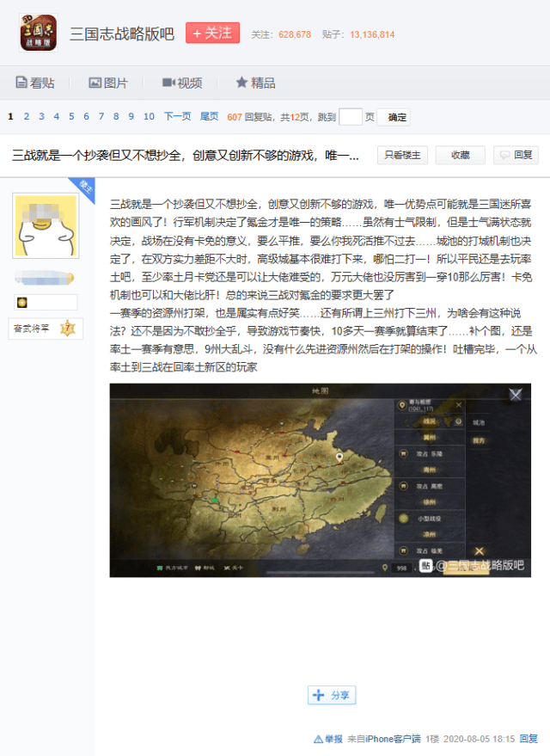Go to page 2
This screenshot has width=550, height=756.
coord(27,116)
